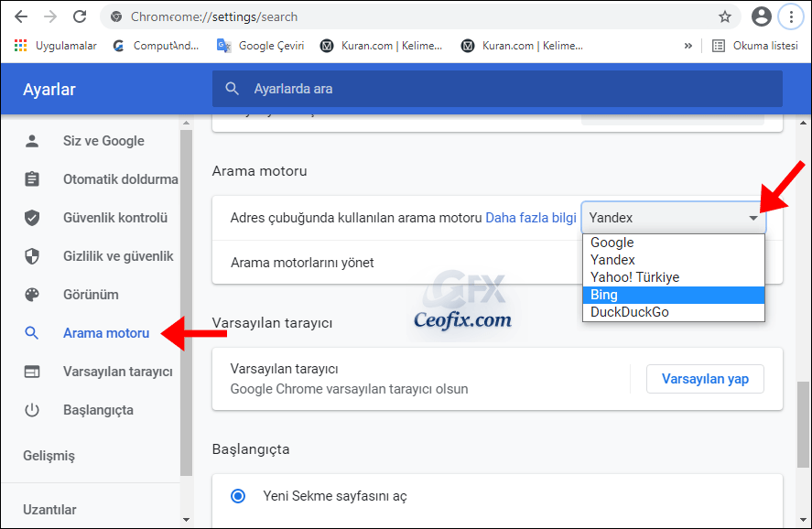812x529 pixels.
Task: Reload the page with the refresh icon
Action: (80, 16)
